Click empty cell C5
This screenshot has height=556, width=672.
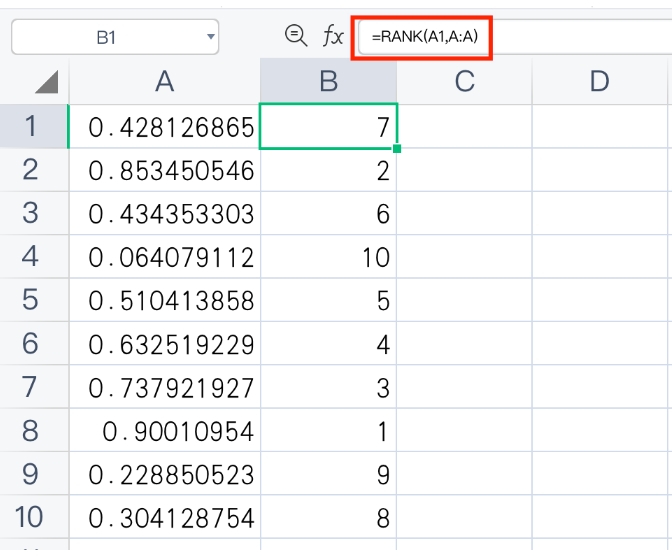click(x=464, y=300)
